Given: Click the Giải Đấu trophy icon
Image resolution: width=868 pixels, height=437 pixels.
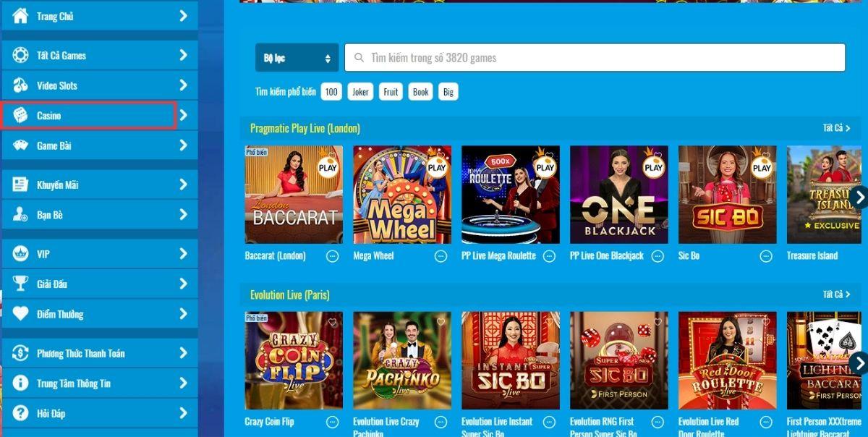Looking at the screenshot, I should pyautogui.click(x=20, y=284).
